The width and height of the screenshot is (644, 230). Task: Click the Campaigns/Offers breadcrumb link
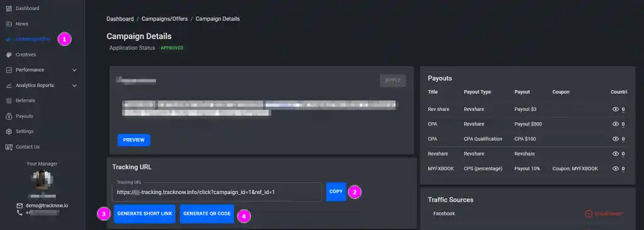(165, 19)
